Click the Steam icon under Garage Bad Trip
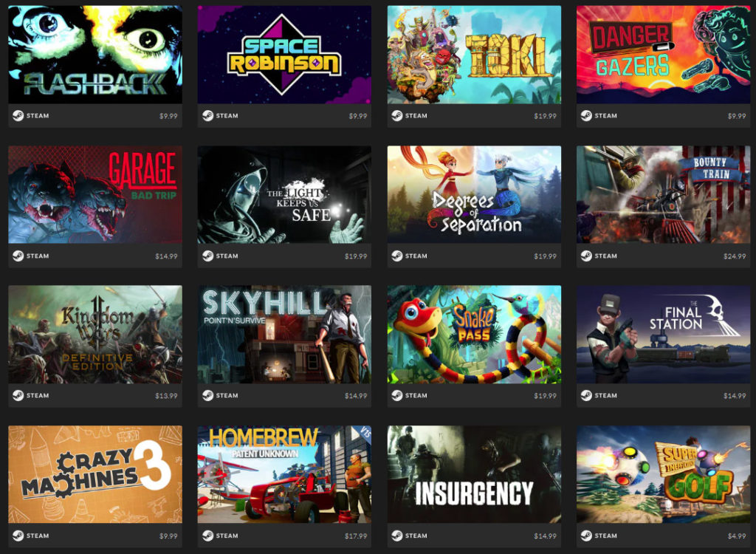Image resolution: width=756 pixels, height=554 pixels. point(18,256)
